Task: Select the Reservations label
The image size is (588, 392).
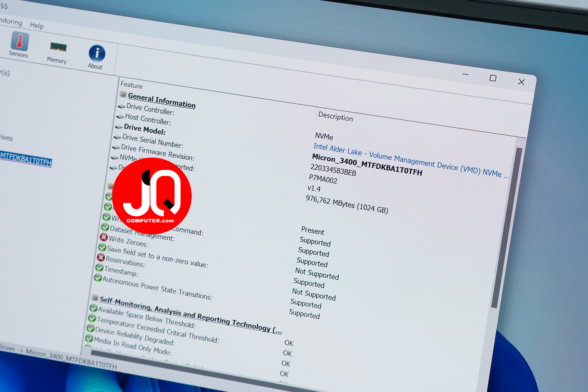Action: click(x=125, y=261)
